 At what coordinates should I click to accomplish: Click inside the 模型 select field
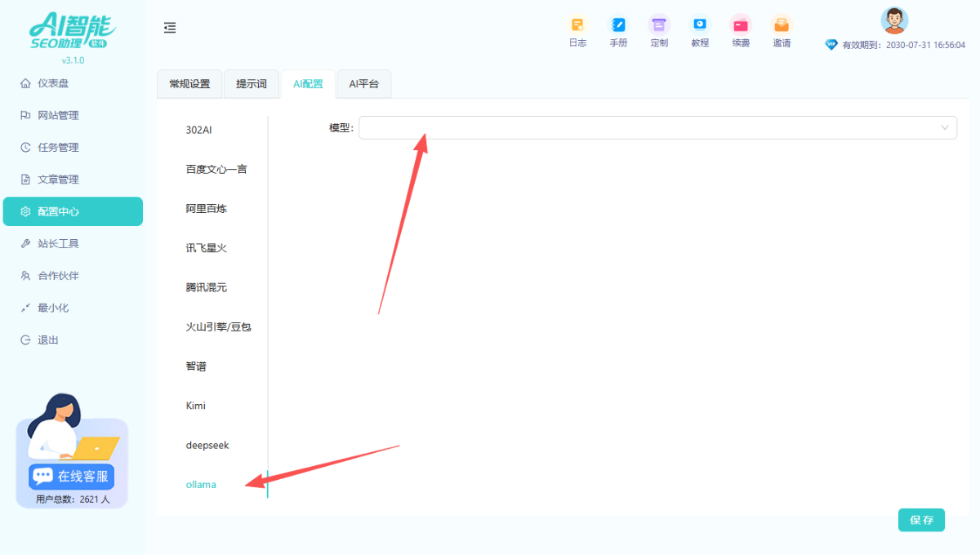coord(657,127)
